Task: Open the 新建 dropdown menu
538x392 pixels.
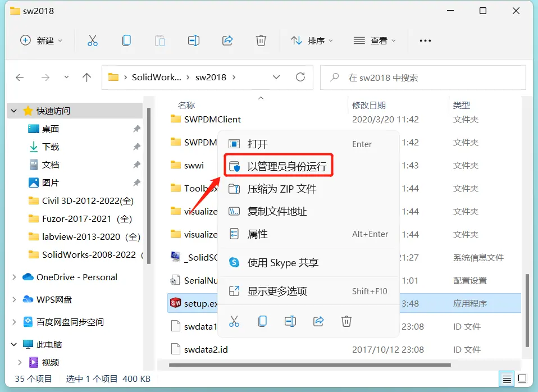Action: pos(41,40)
